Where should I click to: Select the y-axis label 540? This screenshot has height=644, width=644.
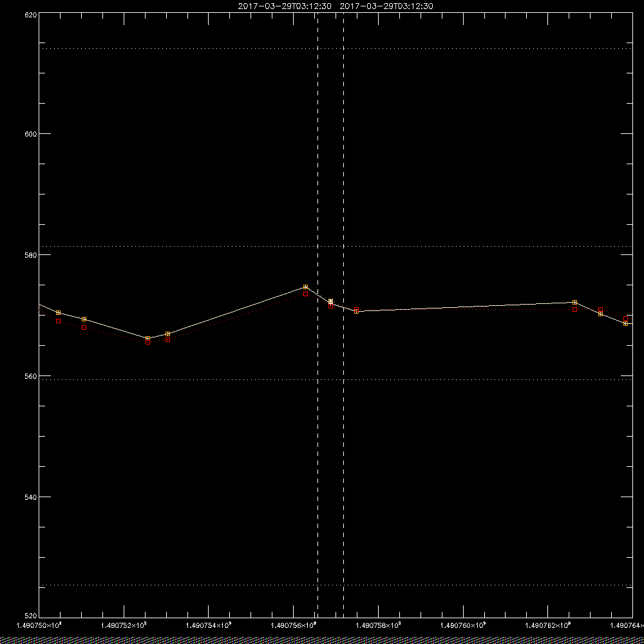tap(31, 497)
